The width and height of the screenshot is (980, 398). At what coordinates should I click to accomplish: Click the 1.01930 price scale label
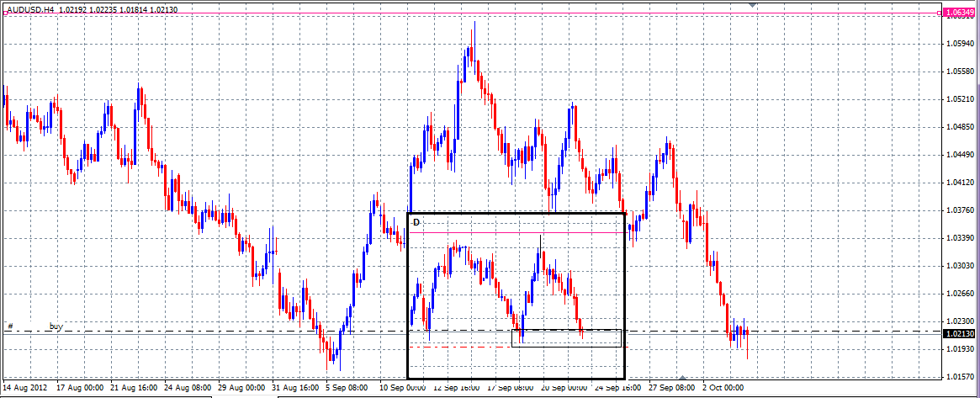tap(960, 349)
